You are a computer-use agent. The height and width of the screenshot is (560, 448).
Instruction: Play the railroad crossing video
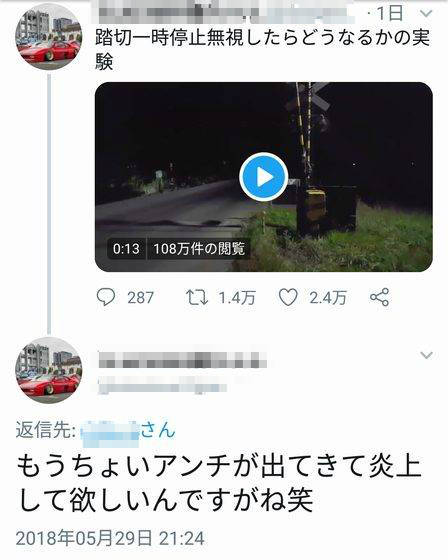click(264, 177)
